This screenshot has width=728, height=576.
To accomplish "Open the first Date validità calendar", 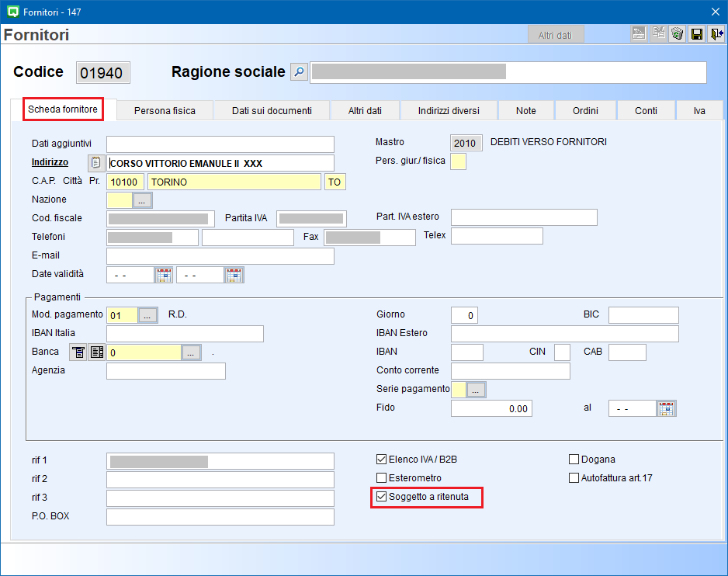I will pyautogui.click(x=164, y=275).
